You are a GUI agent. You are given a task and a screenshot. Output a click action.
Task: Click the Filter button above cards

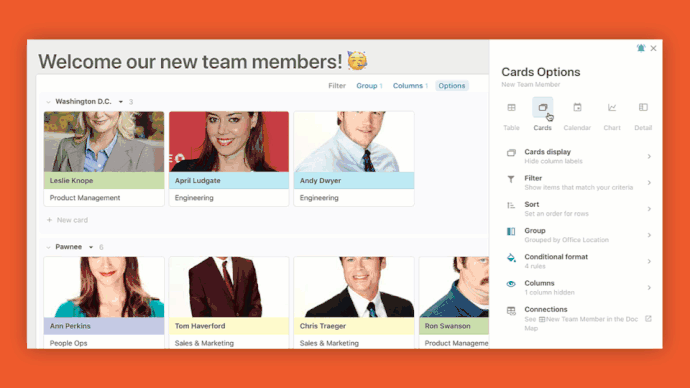(x=337, y=86)
